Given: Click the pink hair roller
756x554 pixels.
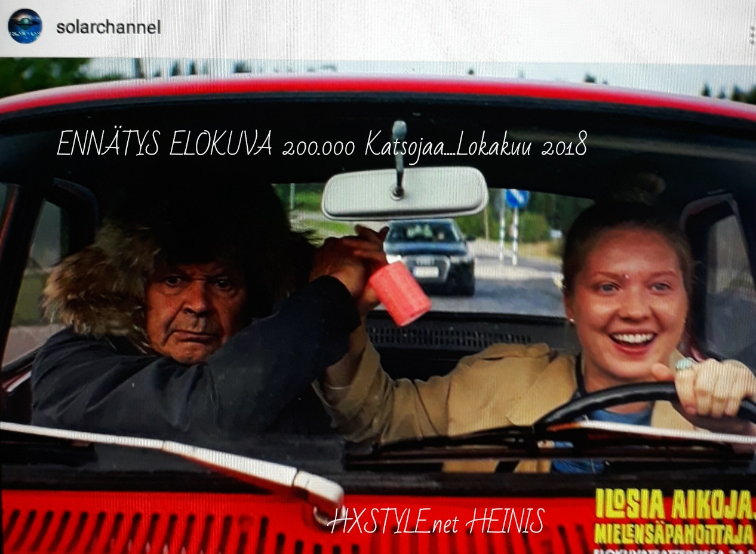Looking at the screenshot, I should pos(399,293).
